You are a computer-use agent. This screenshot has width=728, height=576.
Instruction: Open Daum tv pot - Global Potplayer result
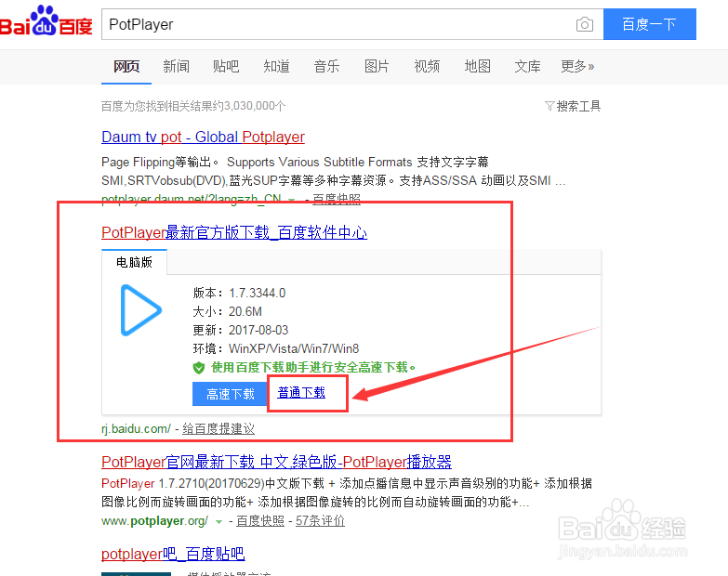[x=203, y=137]
